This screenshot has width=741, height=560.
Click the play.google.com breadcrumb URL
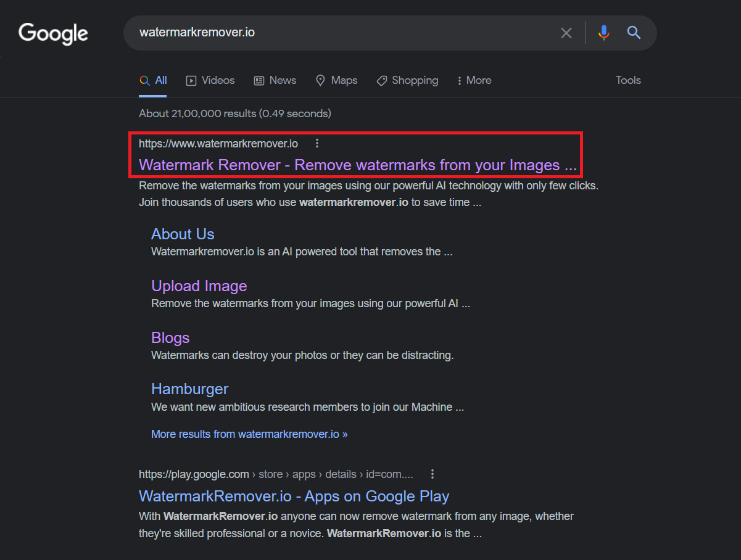tap(276, 474)
